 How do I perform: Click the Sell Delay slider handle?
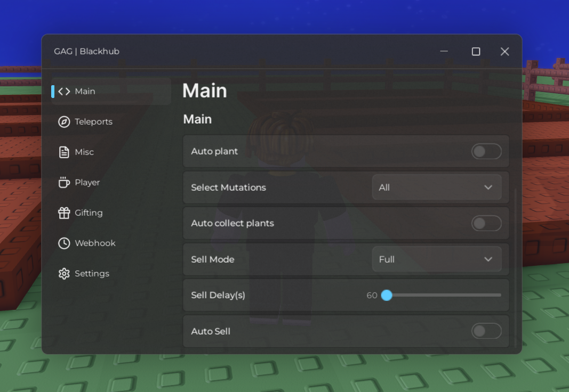(x=387, y=295)
